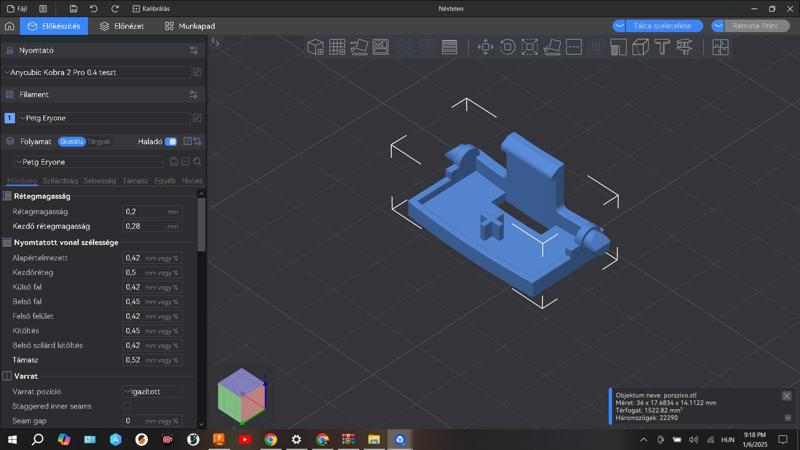Click the settings panel vertical scrollbar
The image size is (800, 450).
(201, 224)
